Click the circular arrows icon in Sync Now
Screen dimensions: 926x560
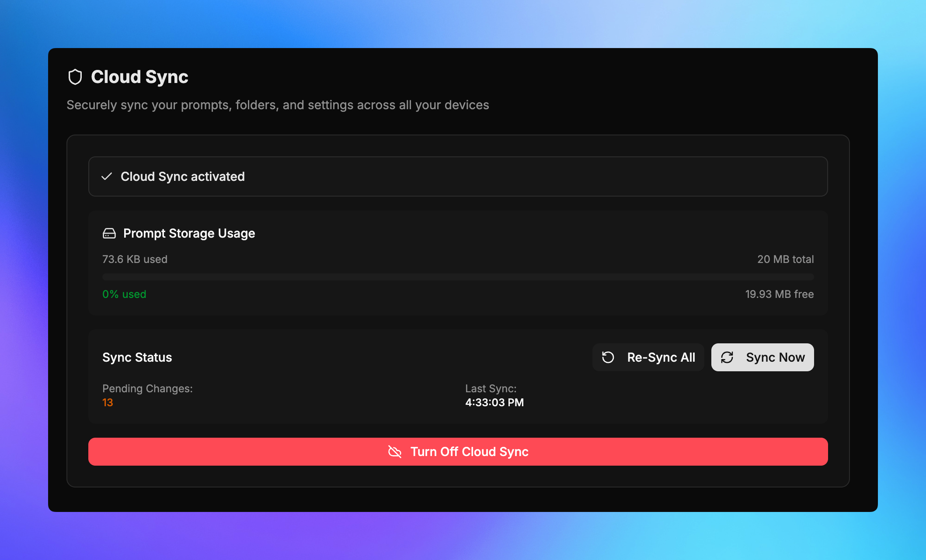[727, 357]
